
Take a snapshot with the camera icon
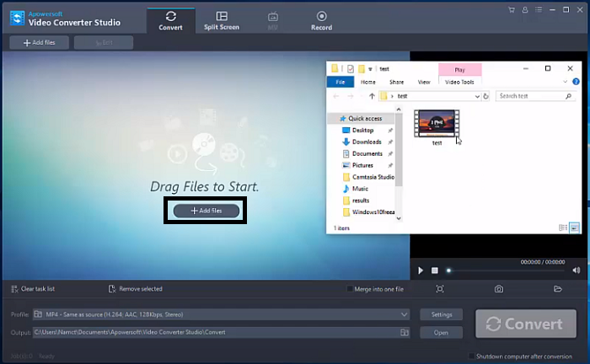[x=499, y=289]
